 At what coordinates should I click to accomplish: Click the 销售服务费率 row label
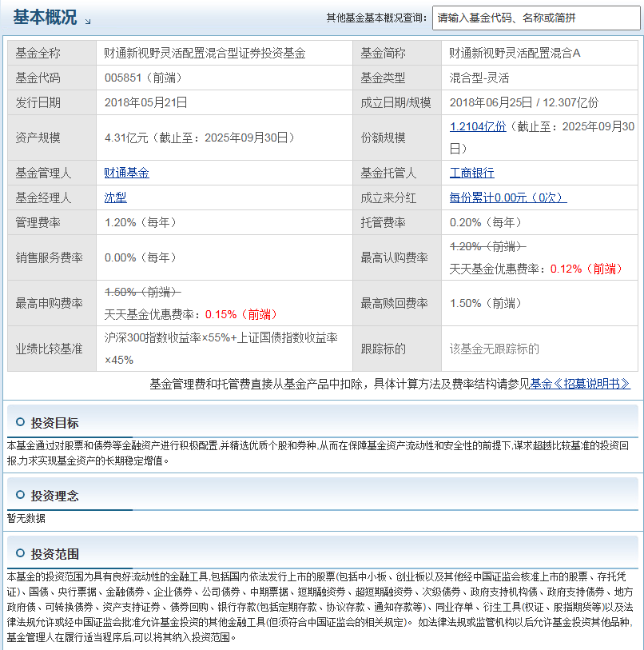(x=50, y=258)
